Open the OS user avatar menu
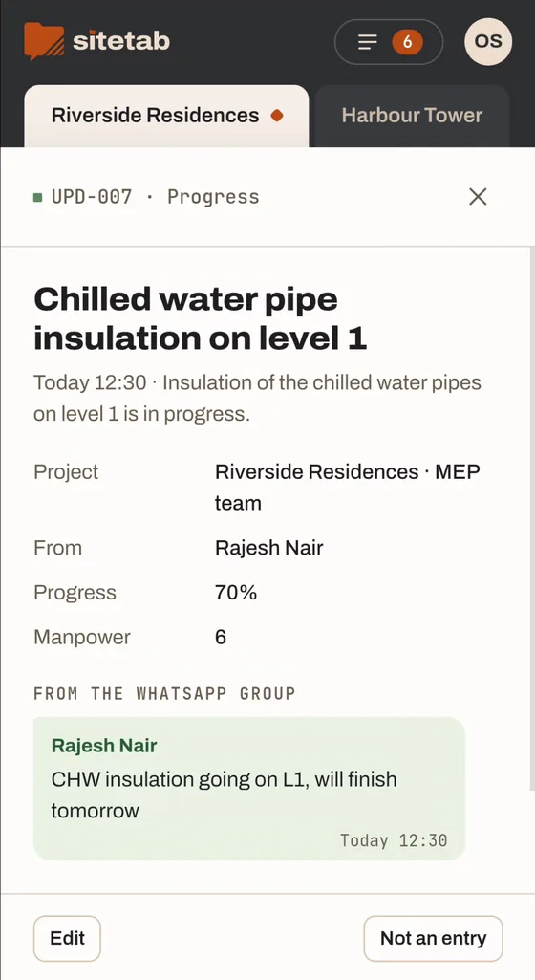 click(488, 41)
